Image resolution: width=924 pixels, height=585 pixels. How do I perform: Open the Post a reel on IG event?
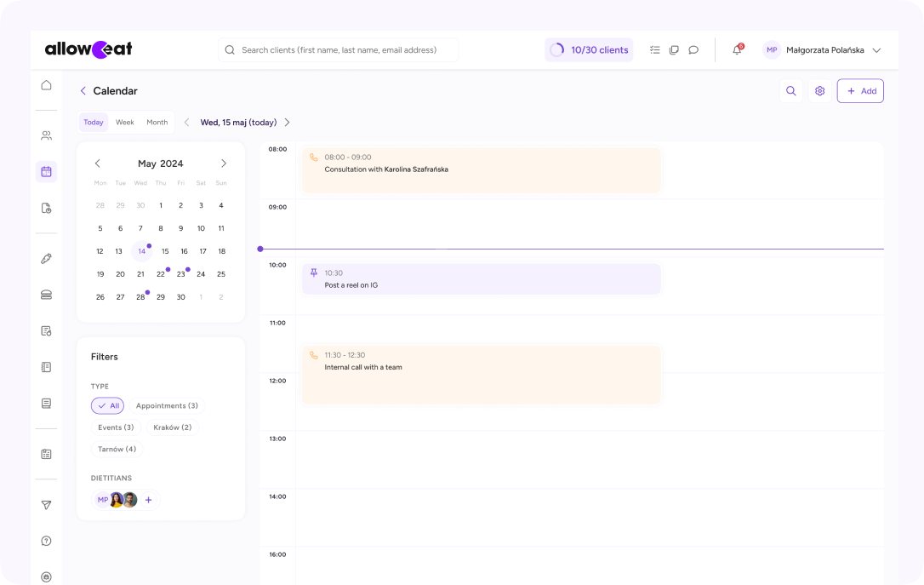click(x=482, y=279)
